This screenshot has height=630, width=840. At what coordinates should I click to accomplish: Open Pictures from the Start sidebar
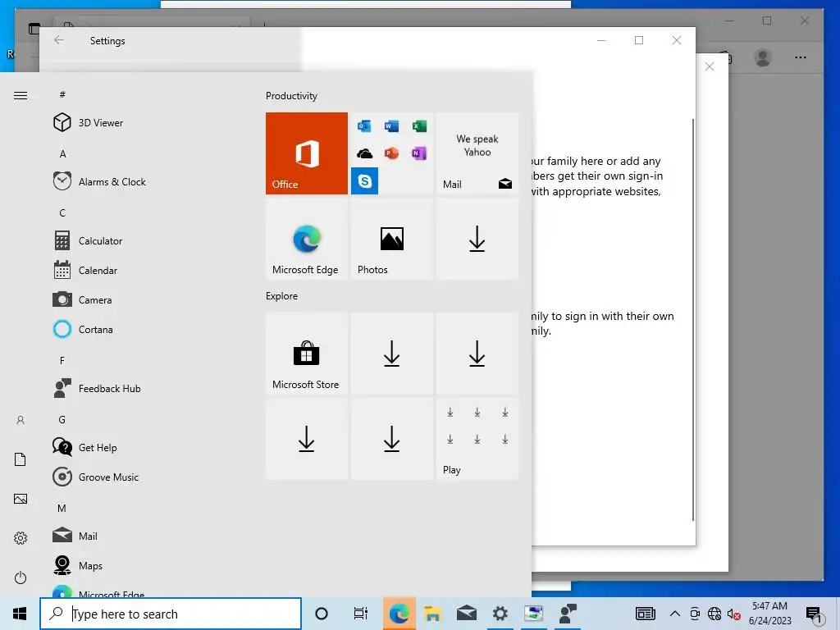point(21,499)
